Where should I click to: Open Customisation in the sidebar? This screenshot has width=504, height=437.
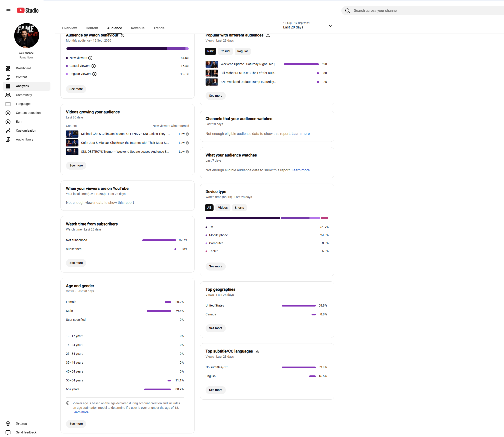click(x=27, y=130)
